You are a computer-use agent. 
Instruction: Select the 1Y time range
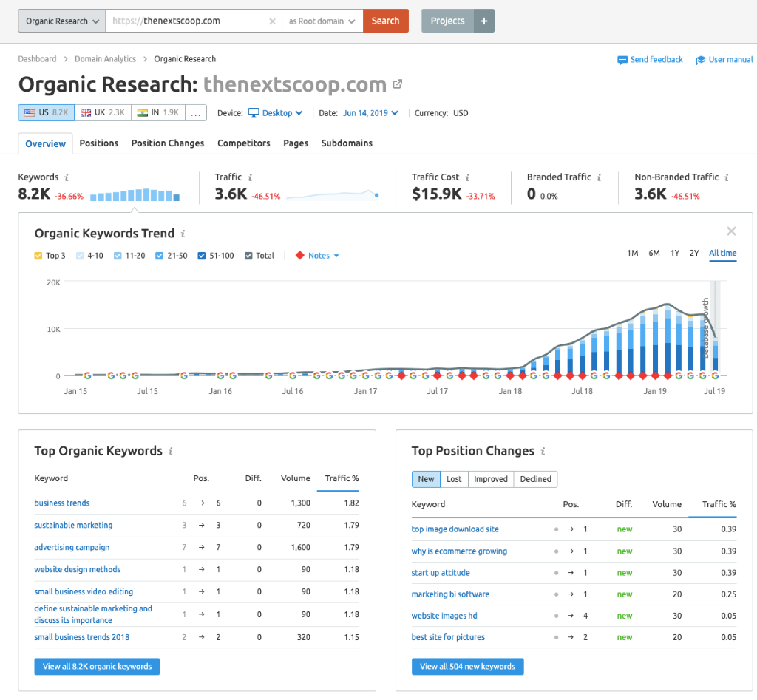point(675,253)
